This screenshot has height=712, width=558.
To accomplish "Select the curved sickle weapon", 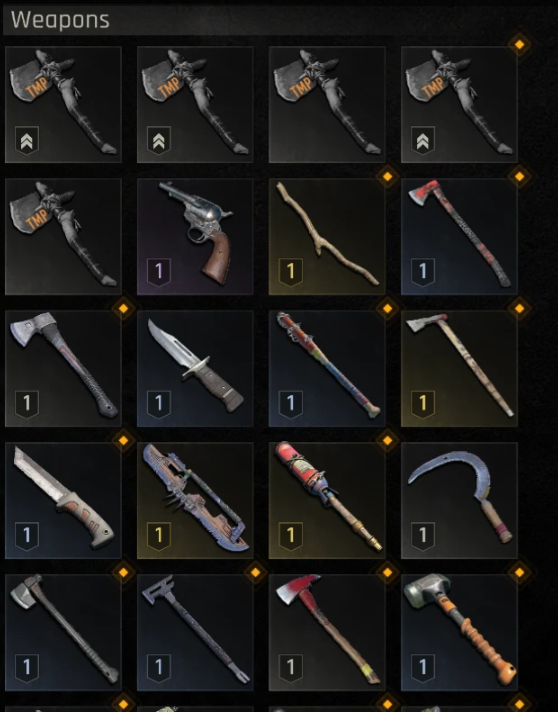I will (459, 500).
